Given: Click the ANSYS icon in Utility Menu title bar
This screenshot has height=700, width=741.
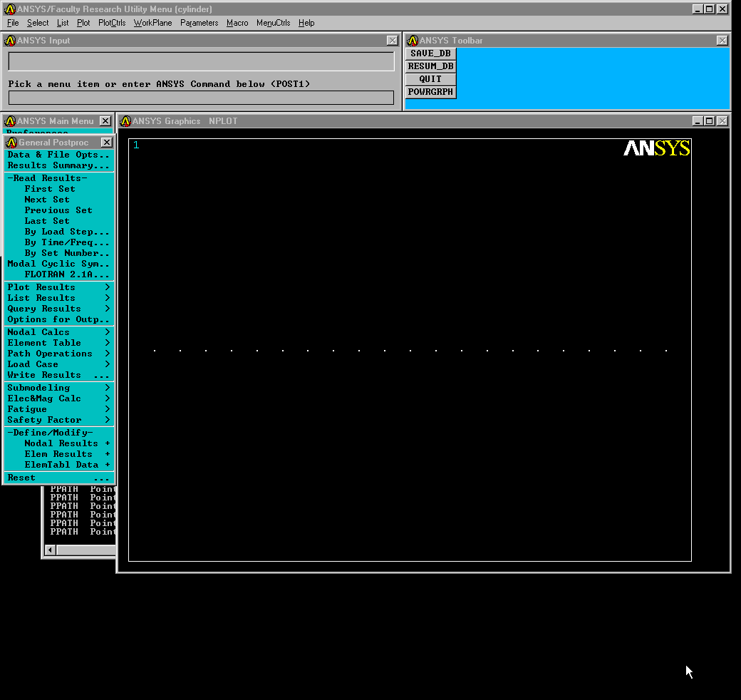Looking at the screenshot, I should tap(10, 9).
